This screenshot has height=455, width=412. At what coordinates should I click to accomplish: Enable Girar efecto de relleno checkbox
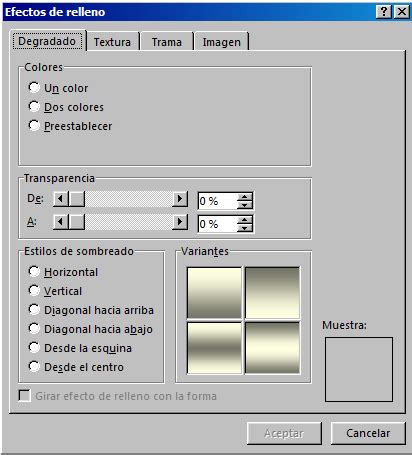[24, 396]
